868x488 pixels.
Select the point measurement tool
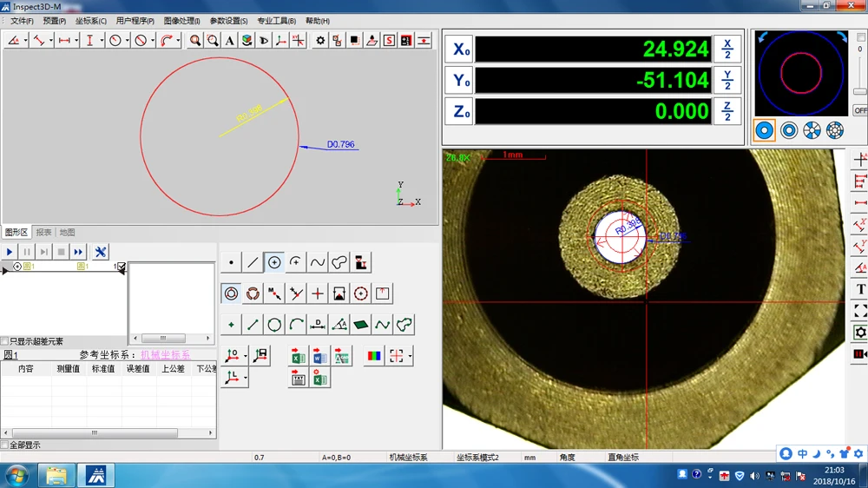coord(231,262)
